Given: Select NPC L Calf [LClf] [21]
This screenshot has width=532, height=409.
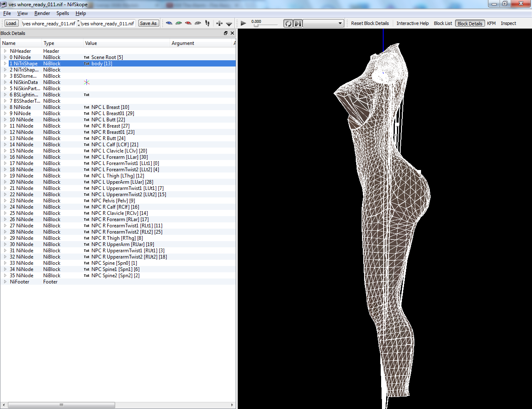Looking at the screenshot, I should 115,145.
